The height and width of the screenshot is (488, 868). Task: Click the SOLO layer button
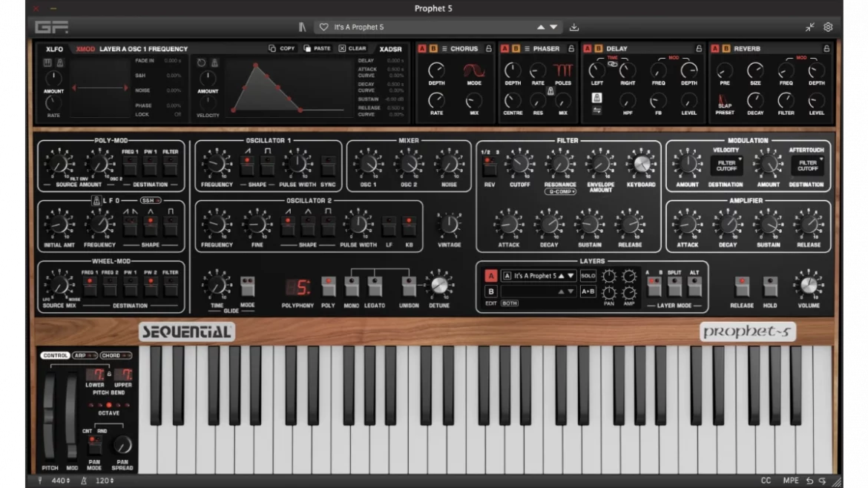(x=588, y=276)
